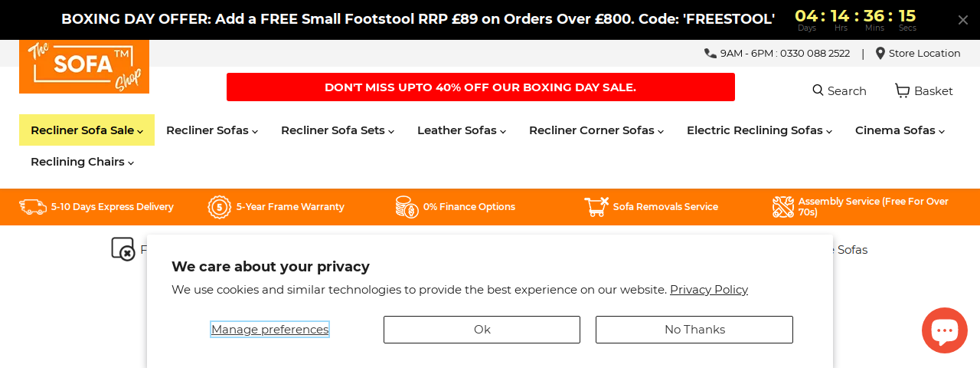Click the phone number icon

tap(710, 53)
